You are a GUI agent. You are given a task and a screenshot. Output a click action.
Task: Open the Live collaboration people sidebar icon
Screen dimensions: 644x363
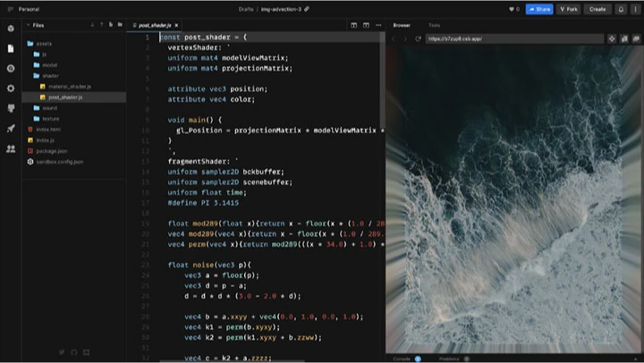[11, 148]
